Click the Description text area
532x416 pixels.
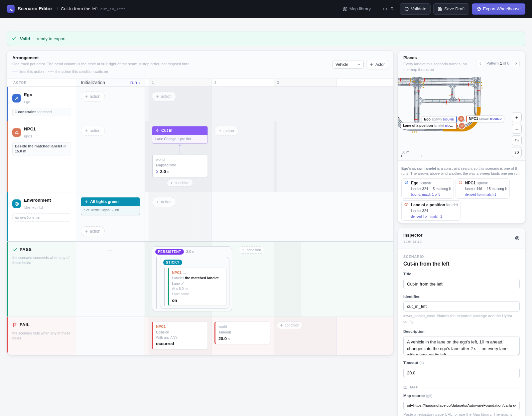pos(462,346)
